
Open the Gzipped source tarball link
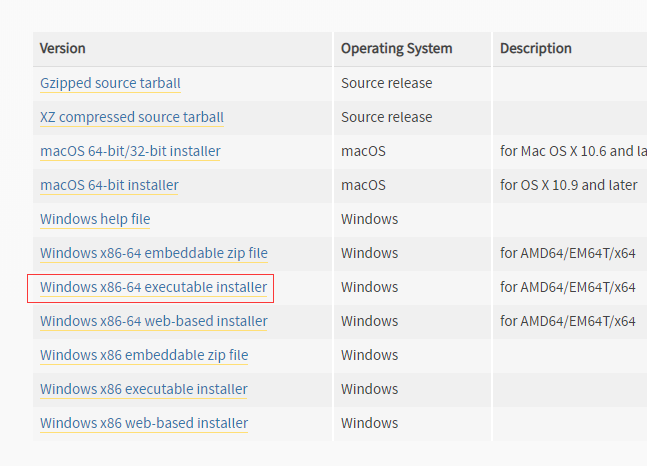click(x=110, y=83)
